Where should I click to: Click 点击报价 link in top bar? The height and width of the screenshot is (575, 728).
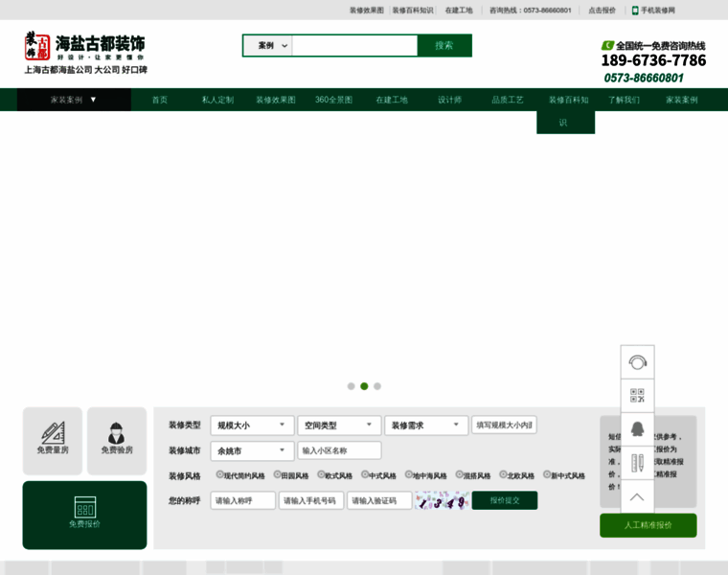point(603,11)
